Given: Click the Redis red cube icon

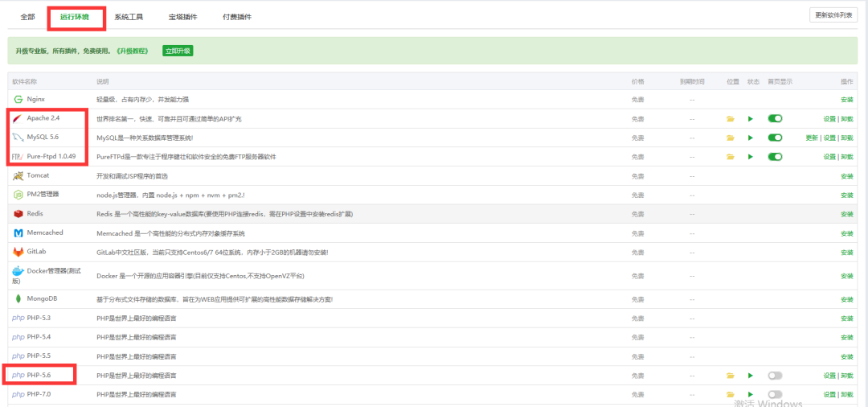Looking at the screenshot, I should pos(18,214).
